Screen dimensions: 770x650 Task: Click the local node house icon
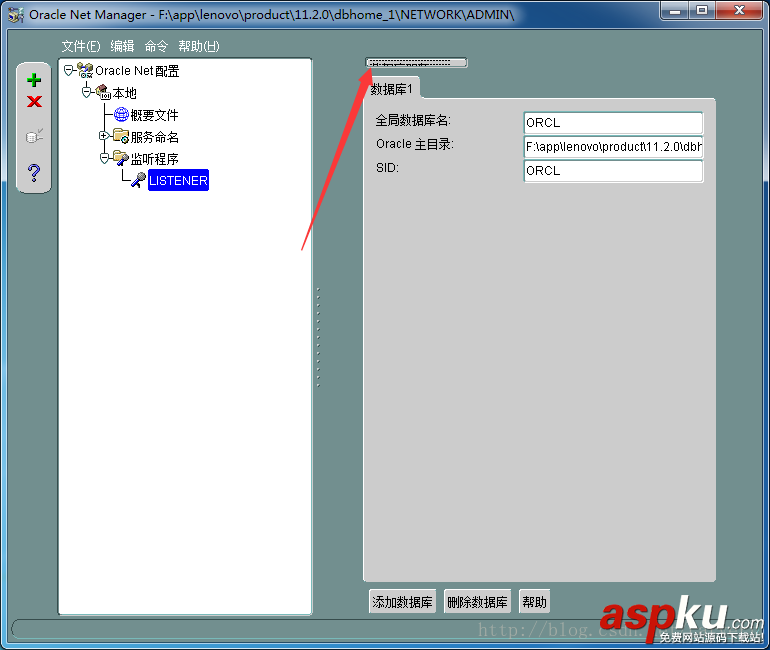click(103, 92)
